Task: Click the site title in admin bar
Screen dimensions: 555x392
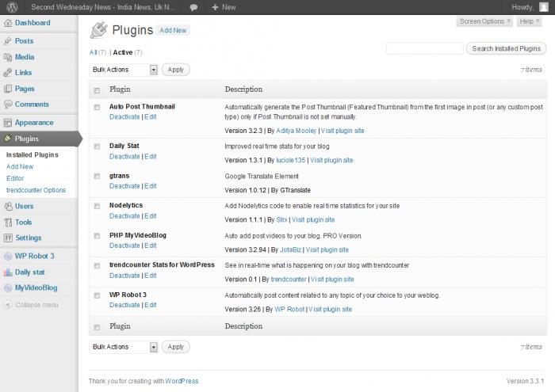Action: 102,7
